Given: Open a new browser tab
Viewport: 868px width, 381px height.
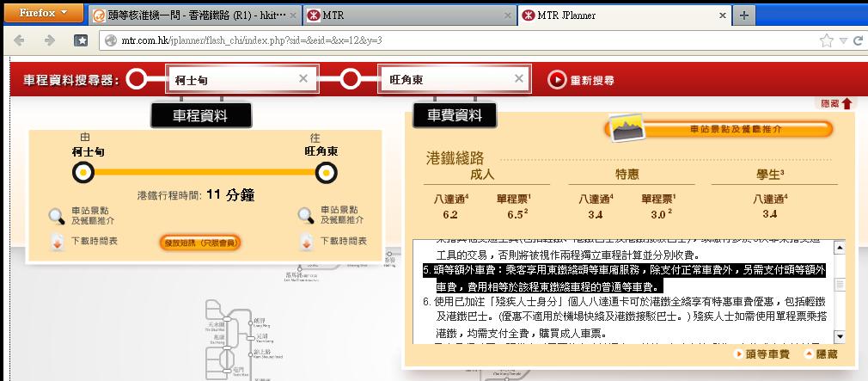Looking at the screenshot, I should [x=744, y=15].
